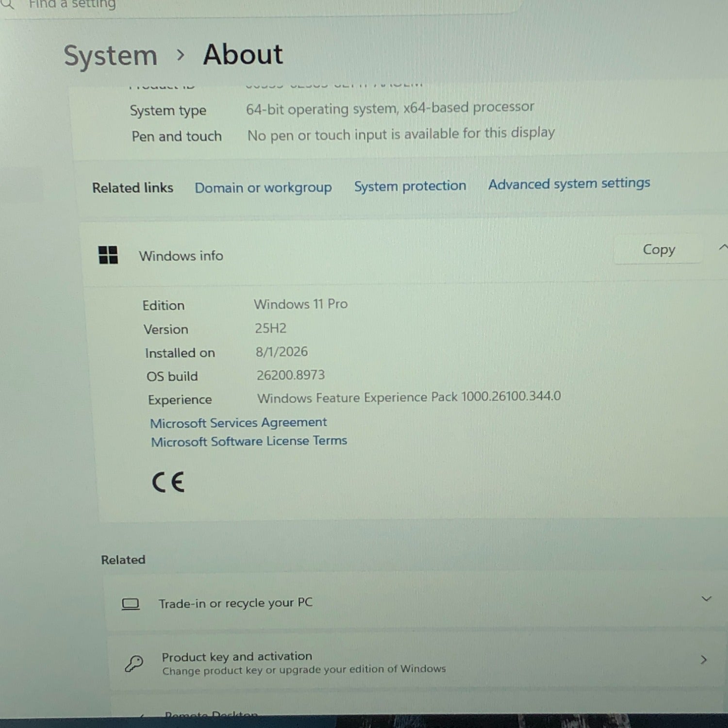728x728 pixels.
Task: Click the Windows info heading text
Action: coord(181,256)
